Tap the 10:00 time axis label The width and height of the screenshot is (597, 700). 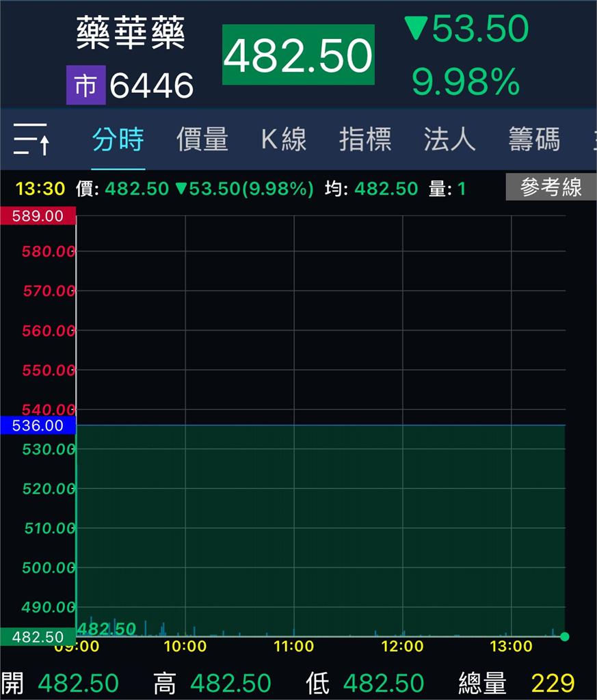[x=185, y=646]
